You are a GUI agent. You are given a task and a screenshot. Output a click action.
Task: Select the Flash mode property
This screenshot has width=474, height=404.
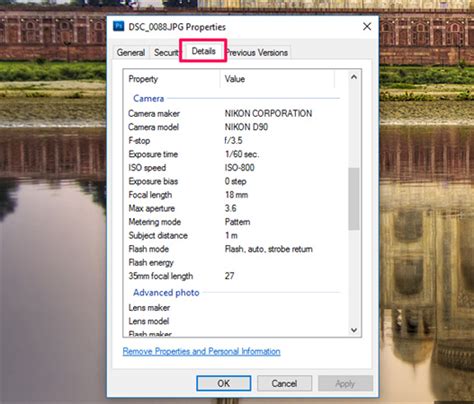tap(149, 249)
